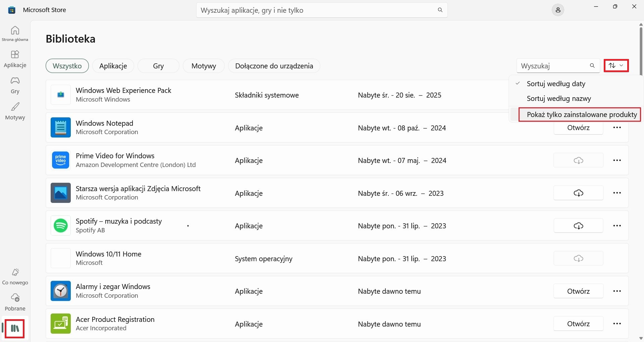Select Dołączone do urządzenia filter
Image resolution: width=644 pixels, height=342 pixels.
coord(274,66)
